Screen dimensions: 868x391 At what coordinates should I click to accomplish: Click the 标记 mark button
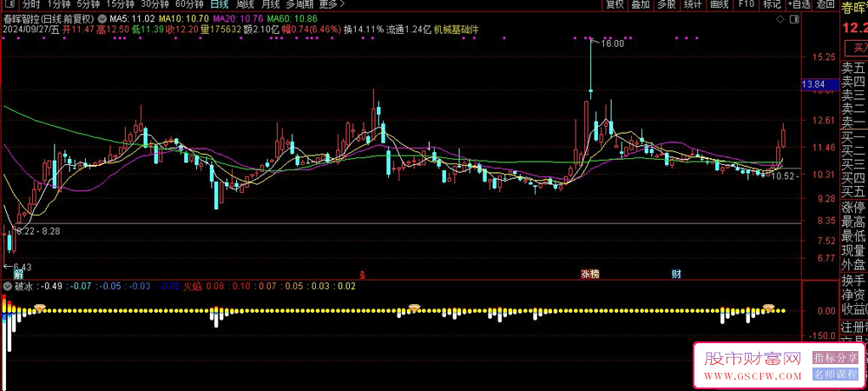tap(772, 4)
